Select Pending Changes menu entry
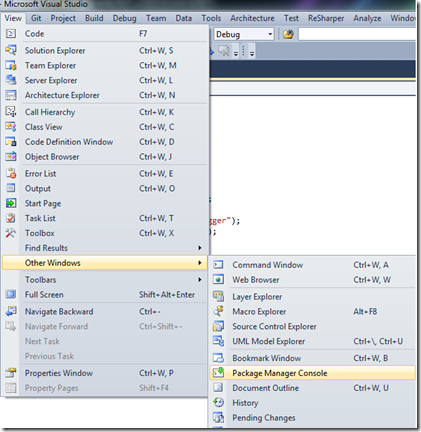Screen dimensions: 421x432 point(313,418)
